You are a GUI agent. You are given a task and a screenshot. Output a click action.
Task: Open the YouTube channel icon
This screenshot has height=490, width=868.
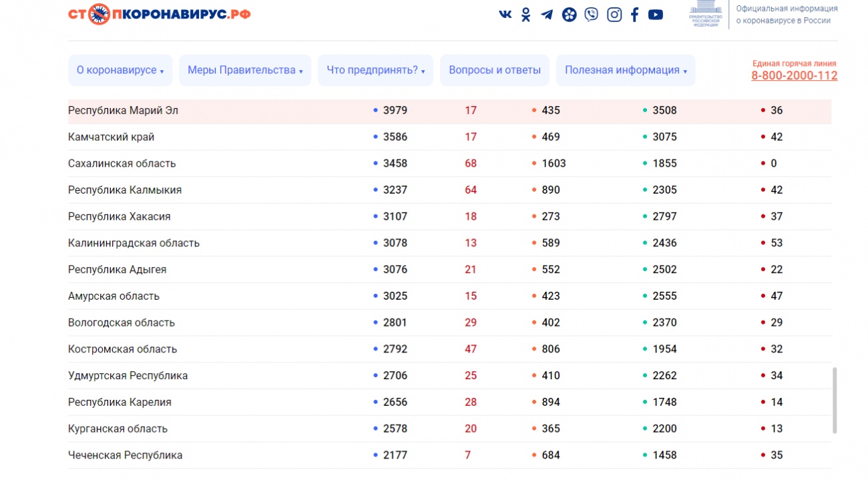point(656,15)
